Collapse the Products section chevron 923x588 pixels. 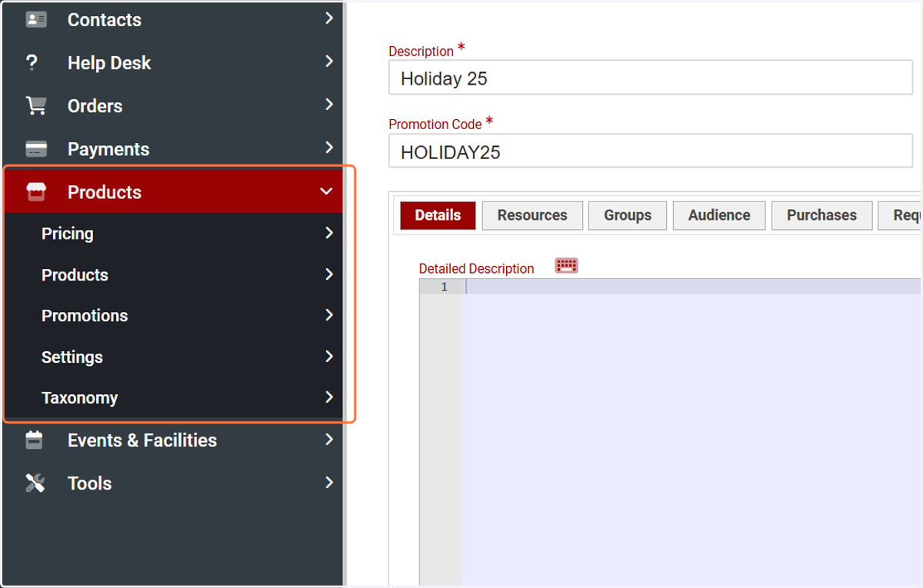pos(327,191)
